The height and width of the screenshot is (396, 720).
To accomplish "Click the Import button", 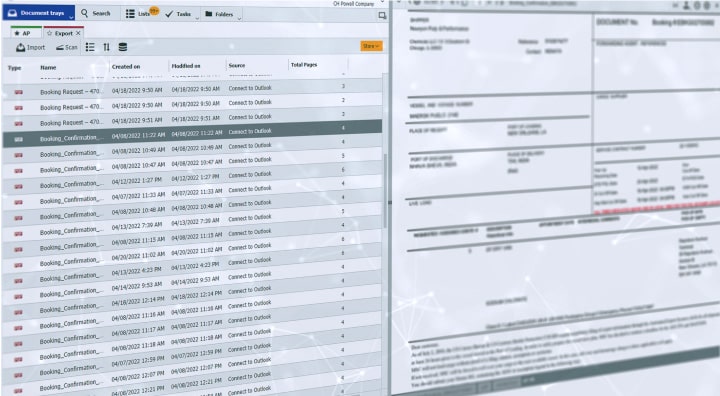I will point(31,47).
